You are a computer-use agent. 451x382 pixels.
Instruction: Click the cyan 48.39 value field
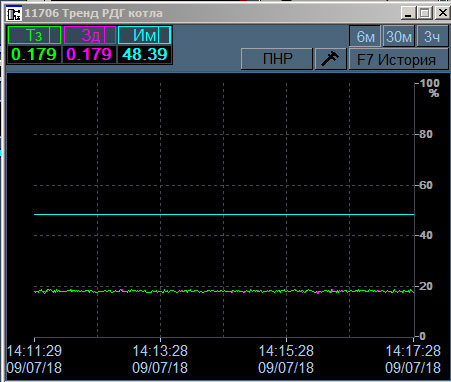144,54
